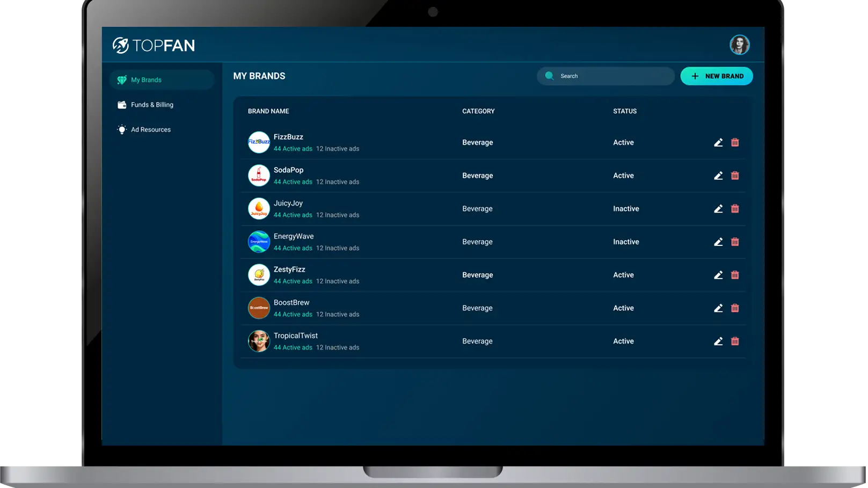Screen dimensions: 868x488
Task: Click the trash icon for EnergyWave
Action: 735,242
